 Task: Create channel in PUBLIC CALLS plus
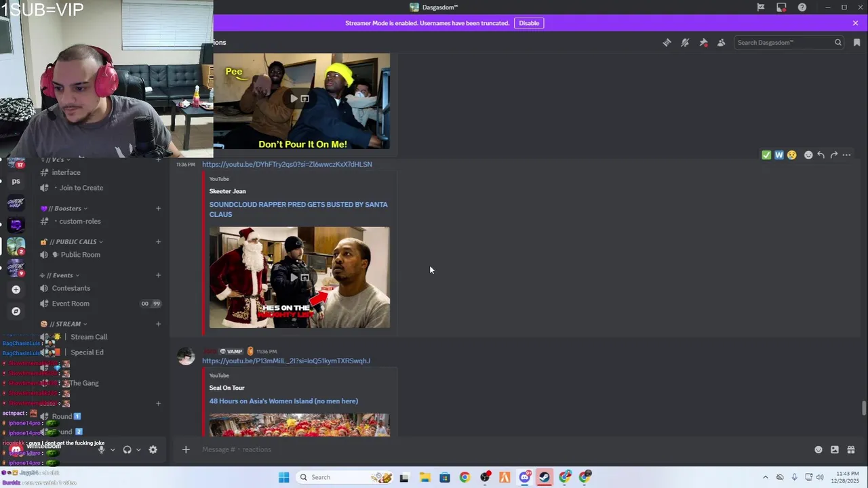158,241
